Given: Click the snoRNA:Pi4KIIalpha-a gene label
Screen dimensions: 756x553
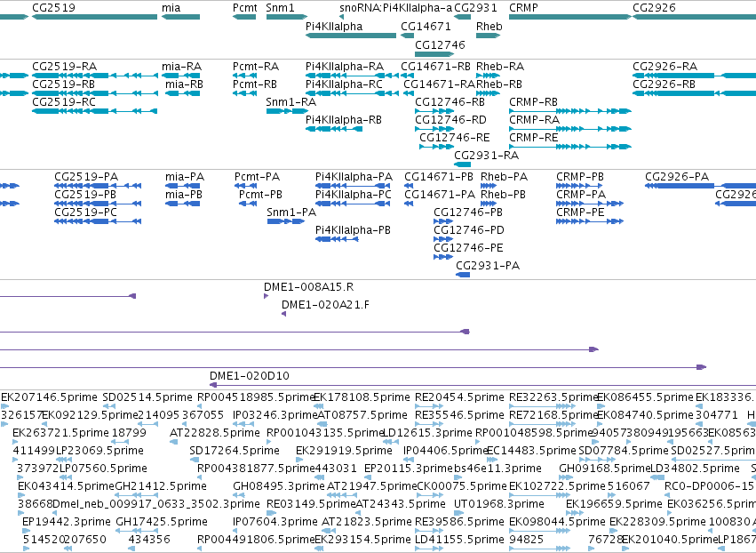Looking at the screenshot, I should point(396,8).
